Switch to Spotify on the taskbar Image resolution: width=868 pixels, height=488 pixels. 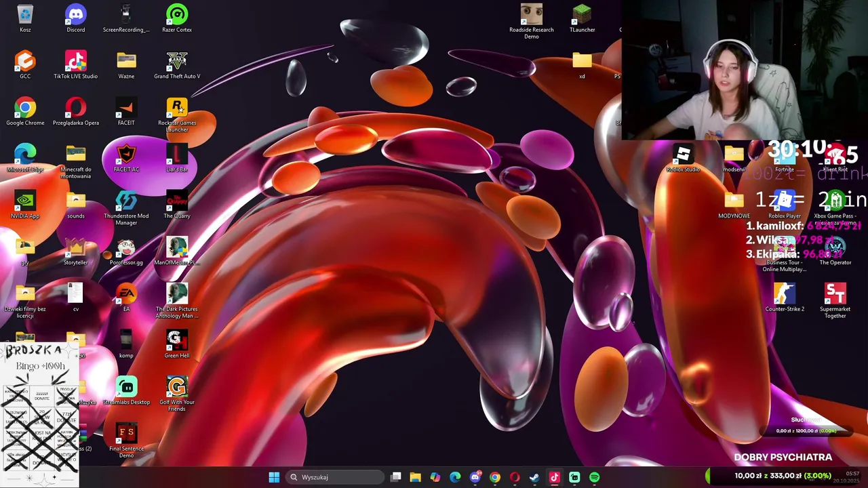pos(595,477)
